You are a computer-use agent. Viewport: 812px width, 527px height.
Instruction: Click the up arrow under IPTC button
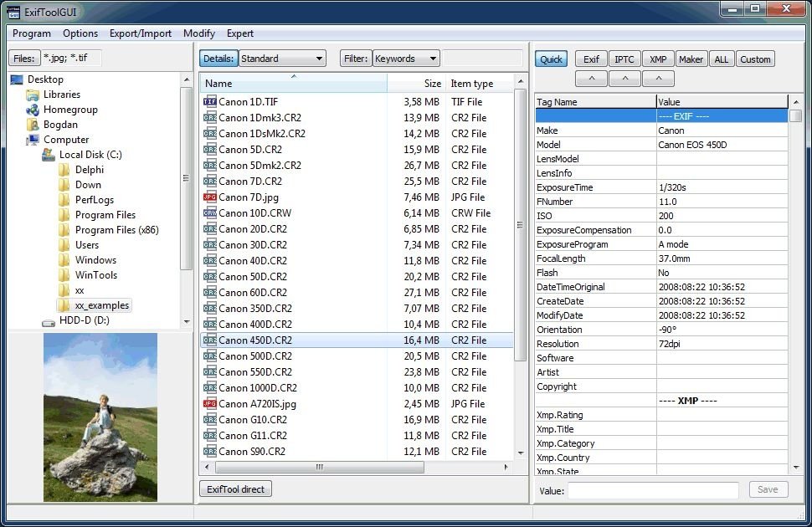[625, 79]
